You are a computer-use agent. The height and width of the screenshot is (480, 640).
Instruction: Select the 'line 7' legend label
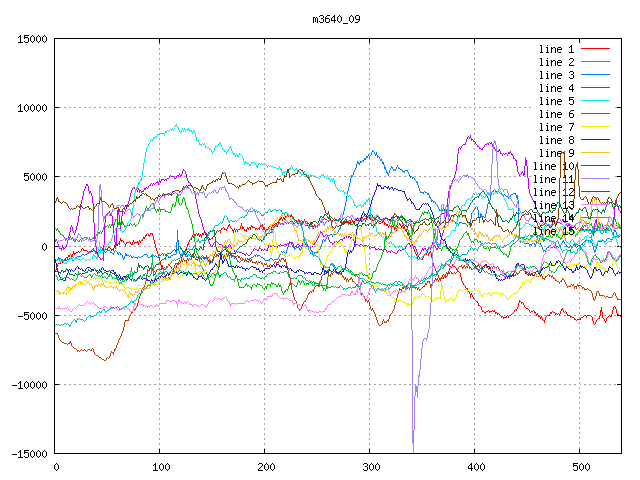coord(556,127)
